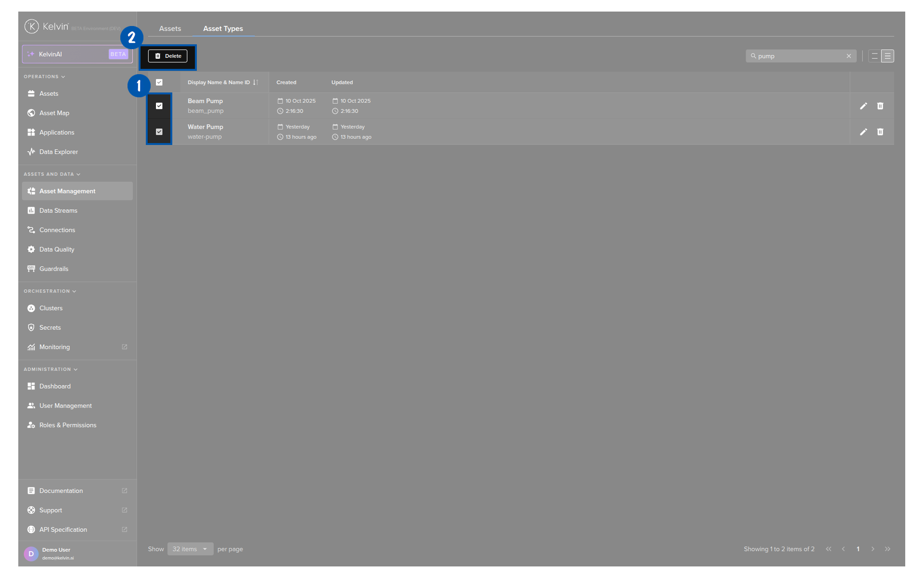The image size is (924, 578).
Task: Toggle the select-all header checkbox
Action: tap(159, 82)
